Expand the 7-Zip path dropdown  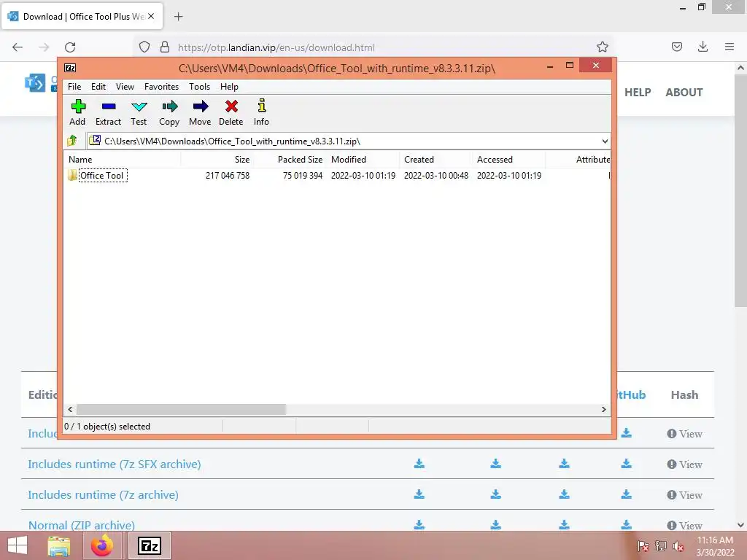(x=605, y=141)
